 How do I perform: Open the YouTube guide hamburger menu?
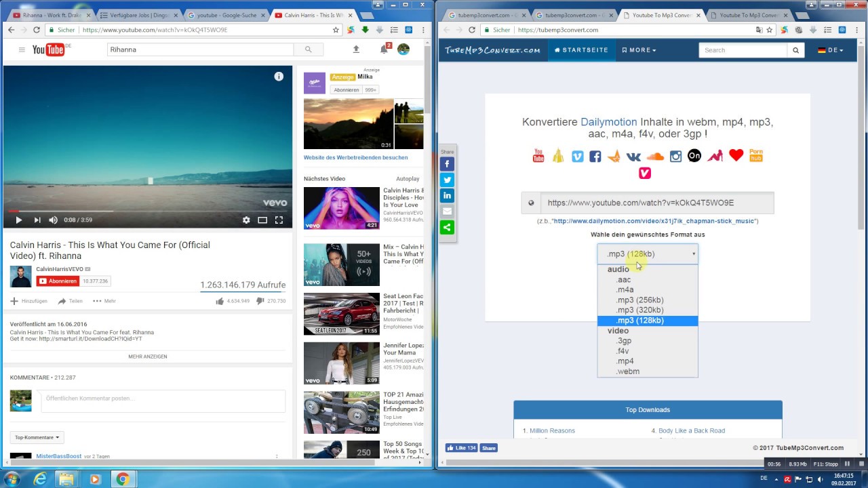click(22, 49)
